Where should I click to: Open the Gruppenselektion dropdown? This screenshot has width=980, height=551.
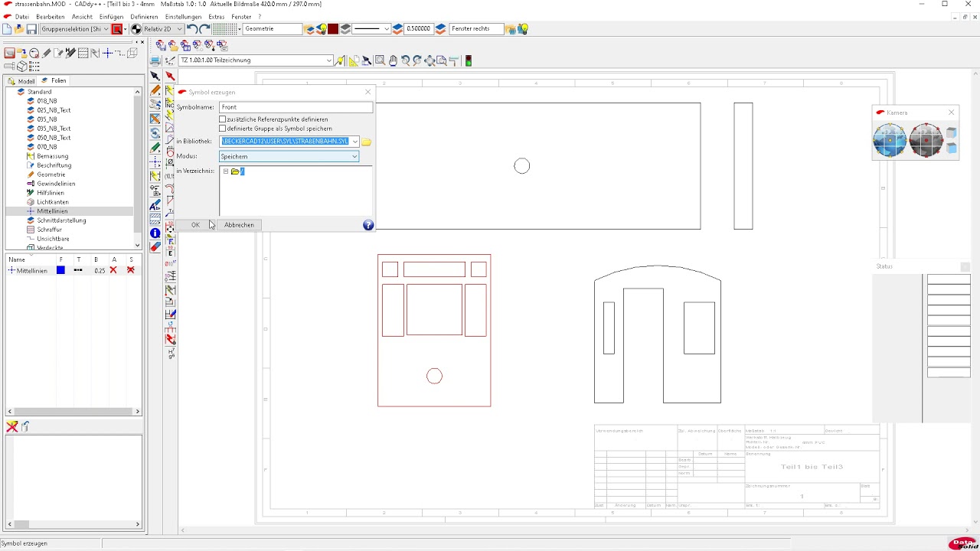tap(106, 29)
